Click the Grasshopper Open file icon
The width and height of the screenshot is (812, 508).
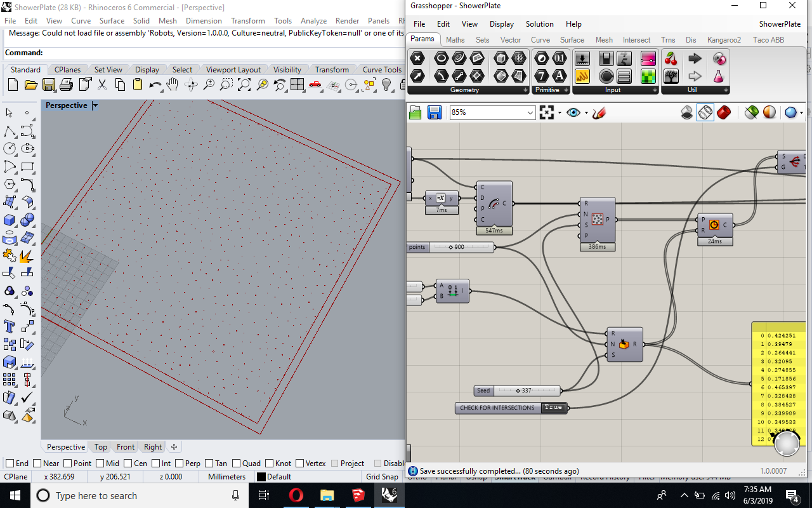tap(415, 112)
